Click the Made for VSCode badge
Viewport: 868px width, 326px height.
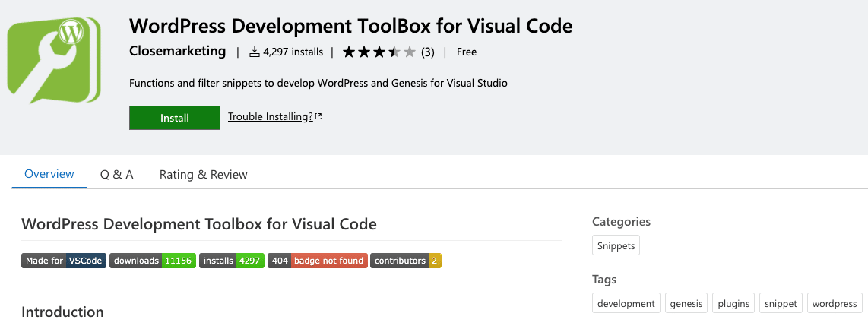coord(64,261)
